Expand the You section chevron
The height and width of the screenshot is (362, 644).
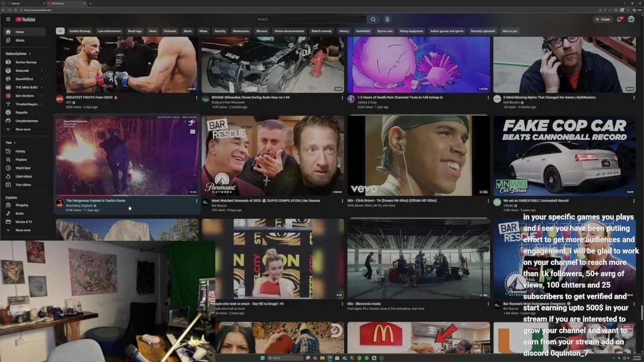[x=14, y=143]
